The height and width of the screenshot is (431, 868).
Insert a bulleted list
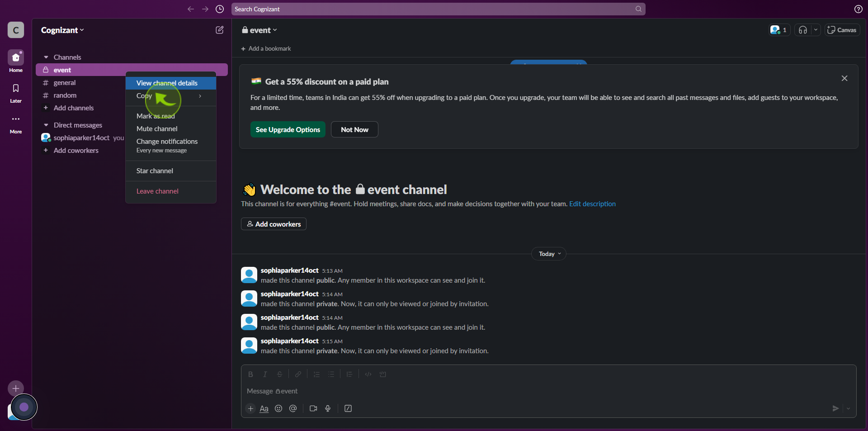coord(331,374)
